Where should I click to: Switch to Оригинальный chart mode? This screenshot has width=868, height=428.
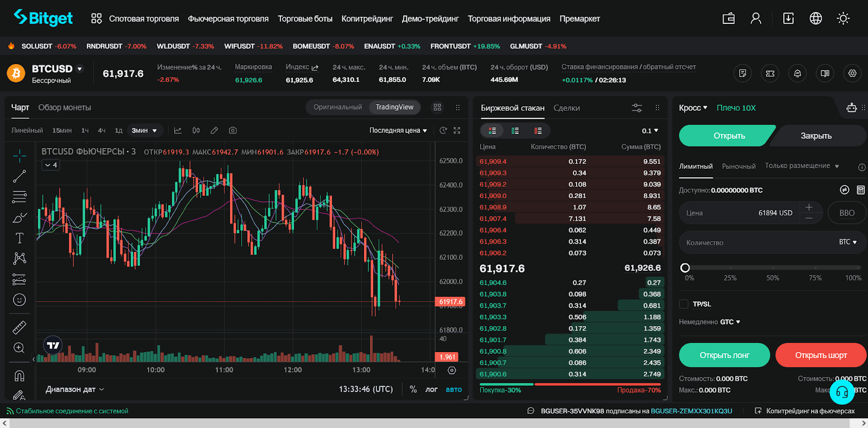coord(337,107)
